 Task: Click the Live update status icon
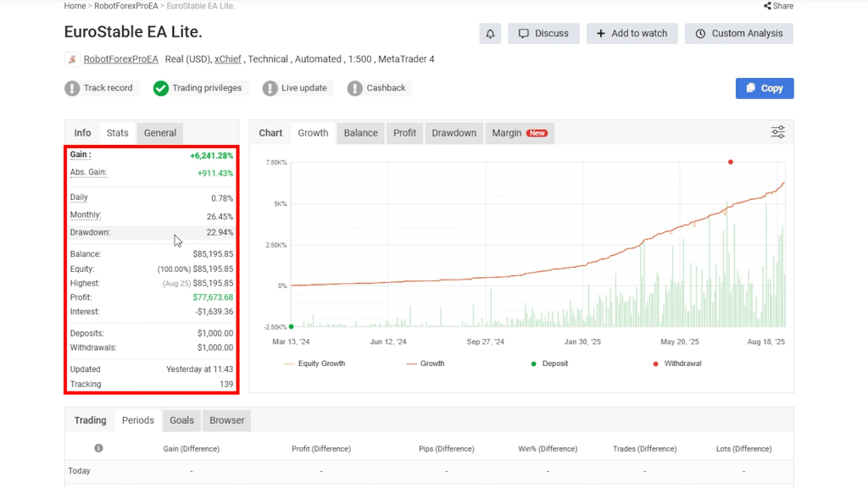click(270, 88)
